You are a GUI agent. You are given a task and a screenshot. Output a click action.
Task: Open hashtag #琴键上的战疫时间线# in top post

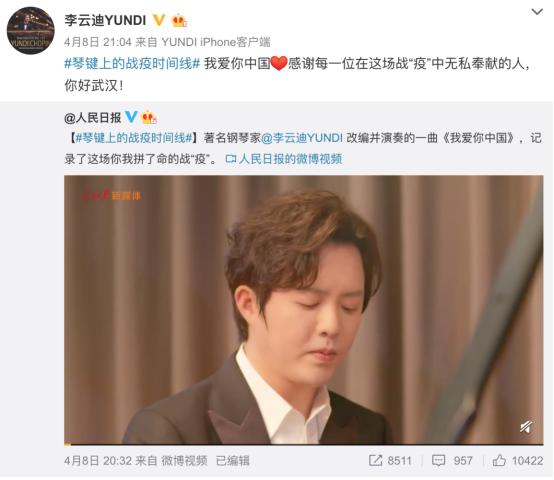(x=132, y=64)
